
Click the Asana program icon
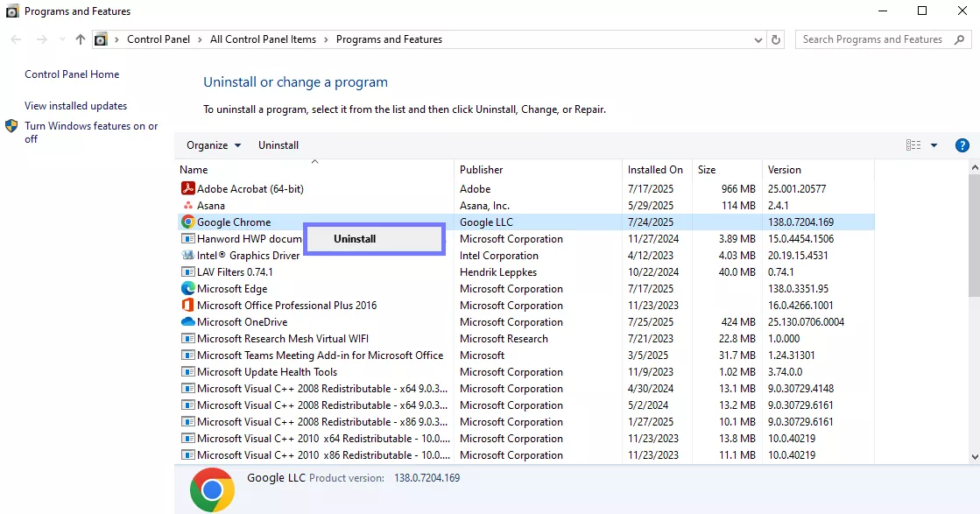click(187, 205)
